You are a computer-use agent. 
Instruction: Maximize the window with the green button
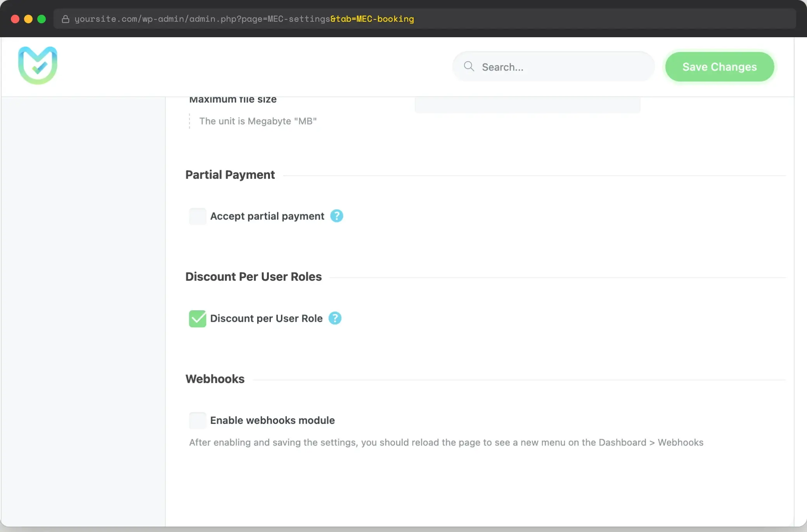[42, 19]
